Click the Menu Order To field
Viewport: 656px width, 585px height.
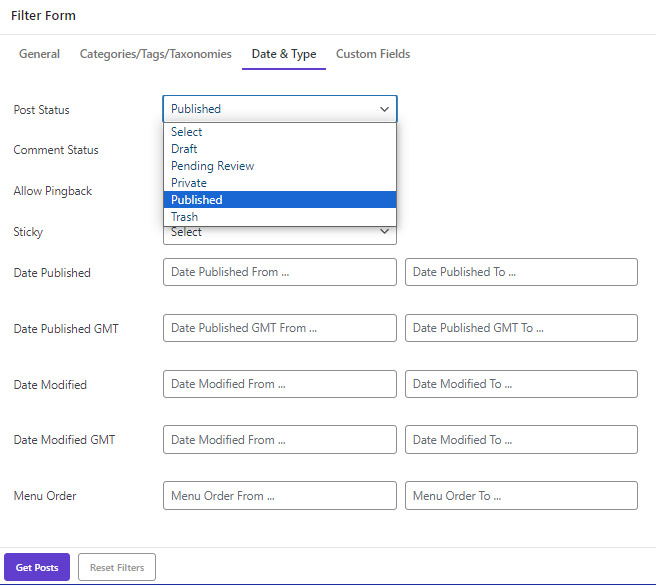click(521, 495)
